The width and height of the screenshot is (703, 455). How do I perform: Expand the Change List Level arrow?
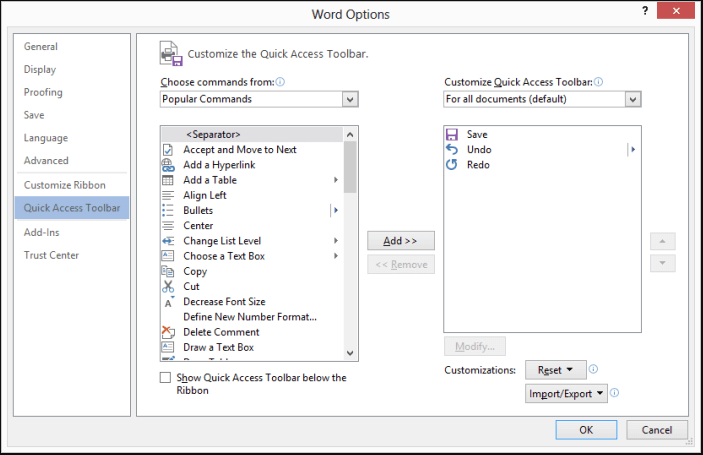click(x=336, y=241)
